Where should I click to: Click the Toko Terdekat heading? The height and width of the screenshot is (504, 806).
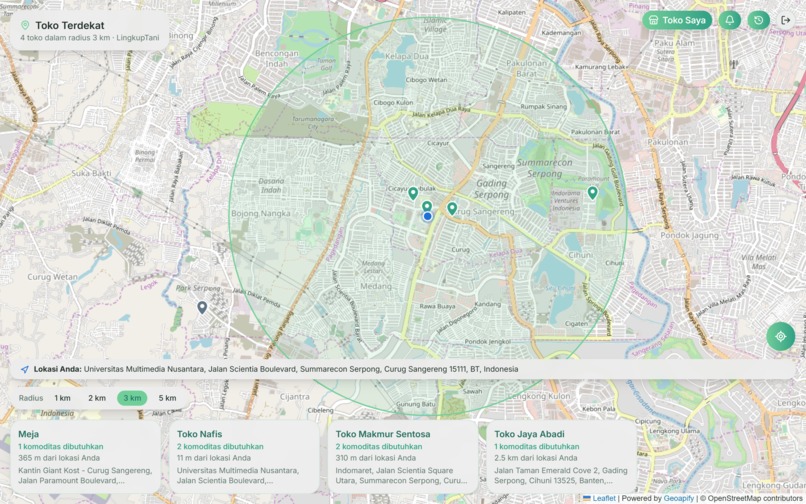point(70,25)
